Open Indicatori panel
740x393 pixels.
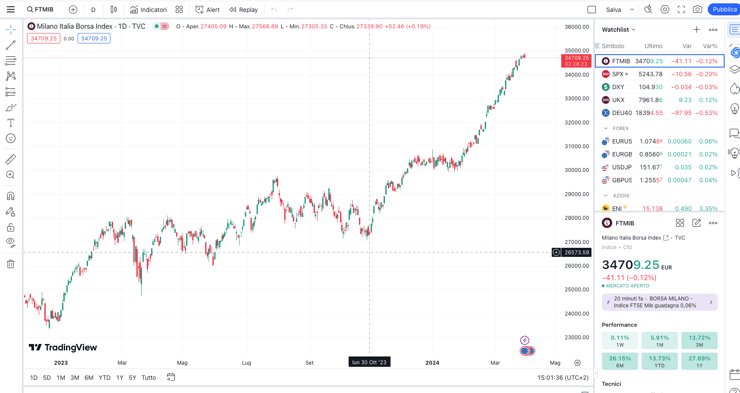click(148, 9)
